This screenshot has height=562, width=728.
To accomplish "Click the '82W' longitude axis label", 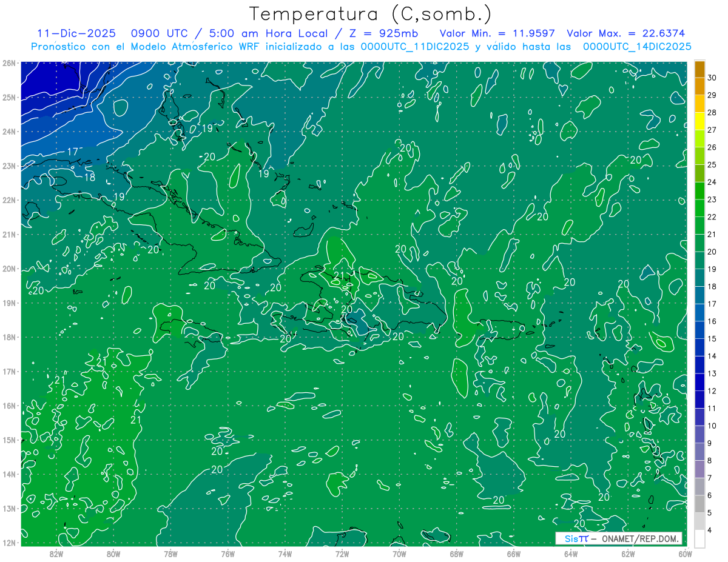I will [56, 554].
